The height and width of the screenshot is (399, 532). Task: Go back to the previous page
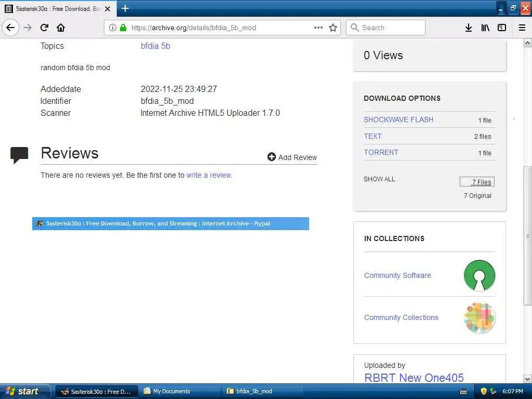pos(10,28)
